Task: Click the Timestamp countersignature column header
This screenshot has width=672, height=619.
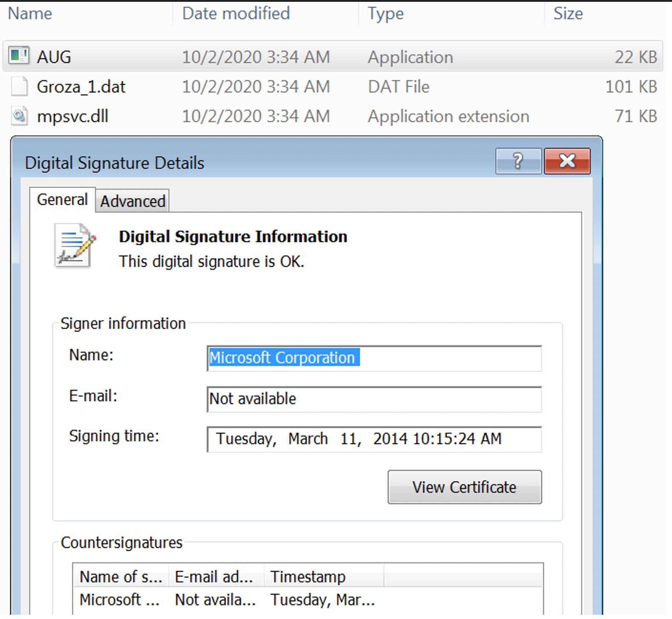Action: coord(324,577)
